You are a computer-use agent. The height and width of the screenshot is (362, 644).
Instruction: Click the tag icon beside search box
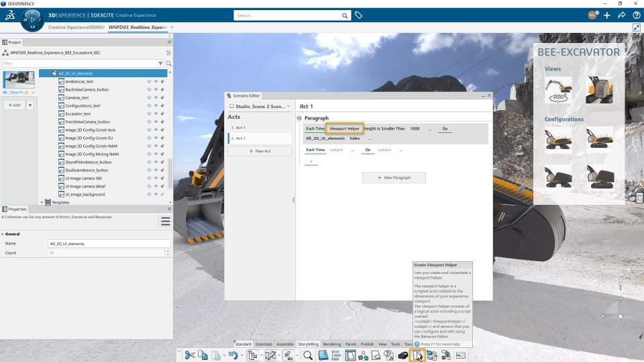pos(358,15)
